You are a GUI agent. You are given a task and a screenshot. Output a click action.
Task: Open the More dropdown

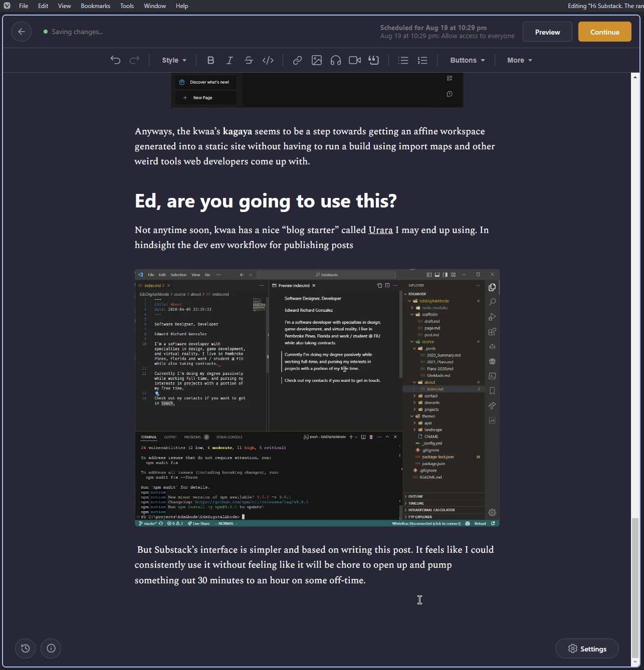[519, 60]
